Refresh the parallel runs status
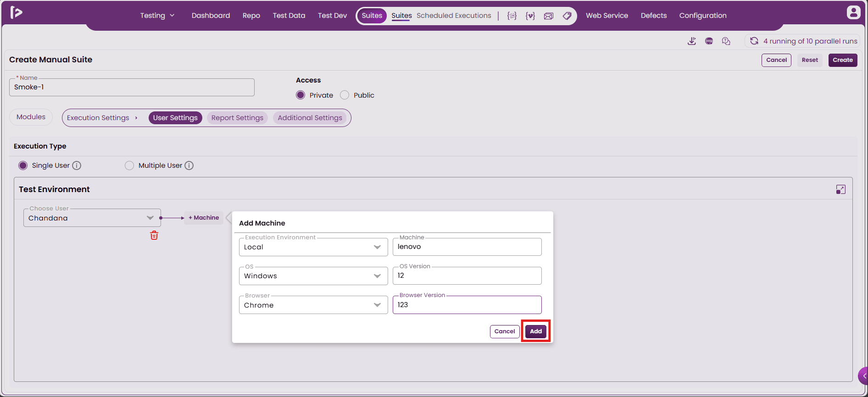This screenshot has width=868, height=397. pyautogui.click(x=754, y=41)
